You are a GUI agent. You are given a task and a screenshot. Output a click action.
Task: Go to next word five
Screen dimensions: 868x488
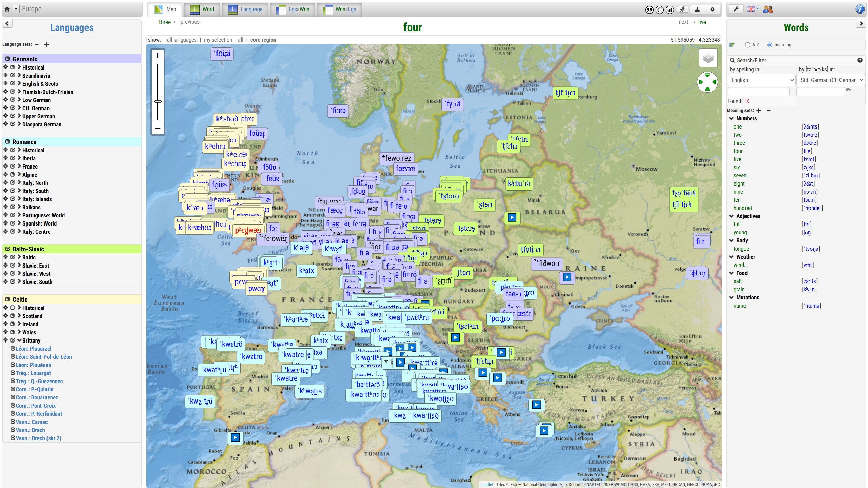702,22
